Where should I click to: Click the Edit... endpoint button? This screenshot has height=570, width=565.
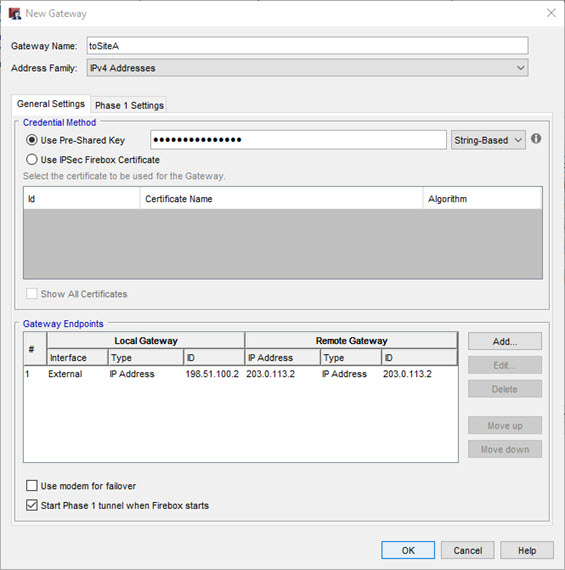[505, 365]
